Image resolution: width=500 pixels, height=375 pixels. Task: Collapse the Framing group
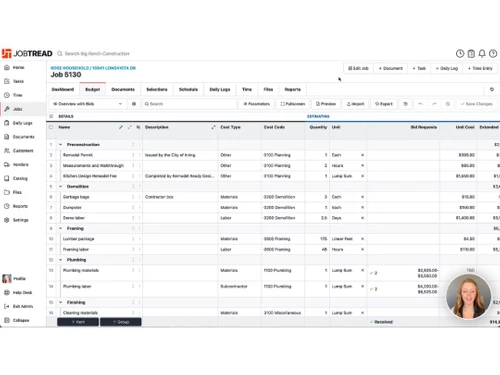coord(61,228)
